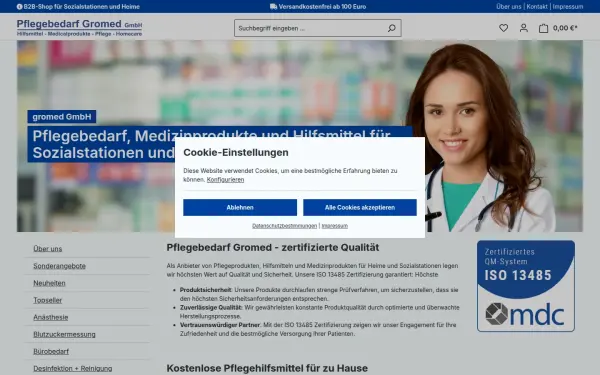The image size is (600, 375).
Task: Click the Zuverlässige Qualität bullet text
Action: pyautogui.click(x=320, y=312)
